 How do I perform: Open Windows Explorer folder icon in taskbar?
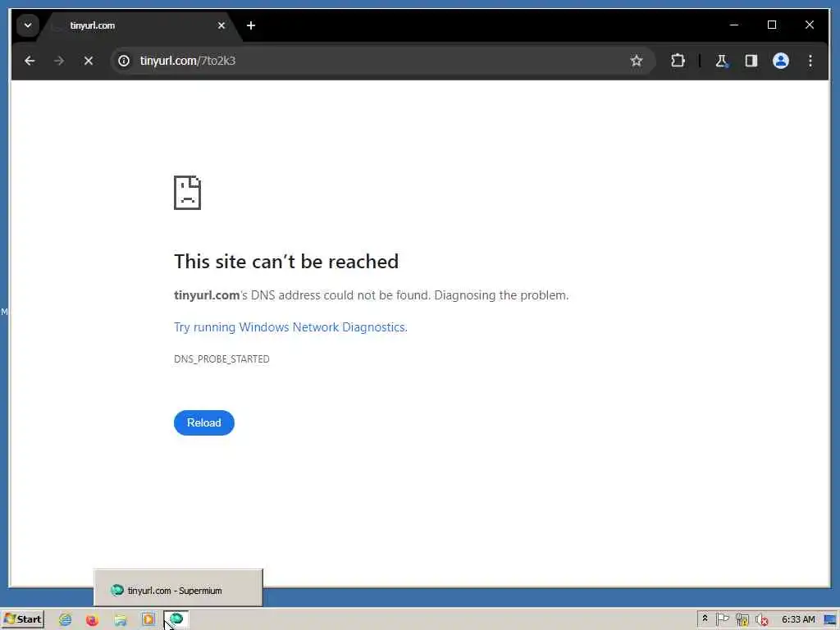pos(120,620)
